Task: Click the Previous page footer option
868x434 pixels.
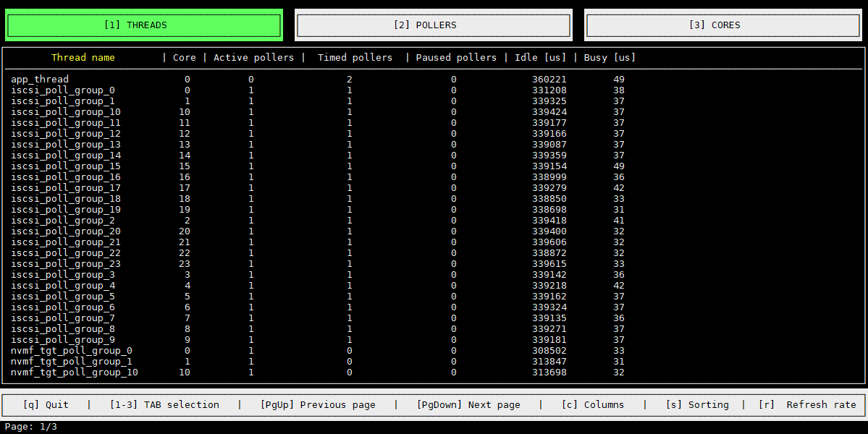Action: [318, 405]
